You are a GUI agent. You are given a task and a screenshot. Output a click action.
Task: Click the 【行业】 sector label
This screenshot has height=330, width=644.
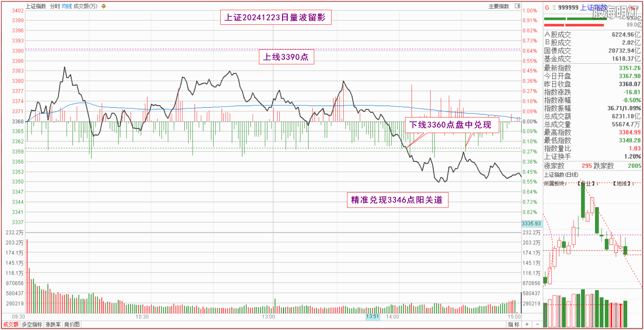pyautogui.click(x=588, y=183)
